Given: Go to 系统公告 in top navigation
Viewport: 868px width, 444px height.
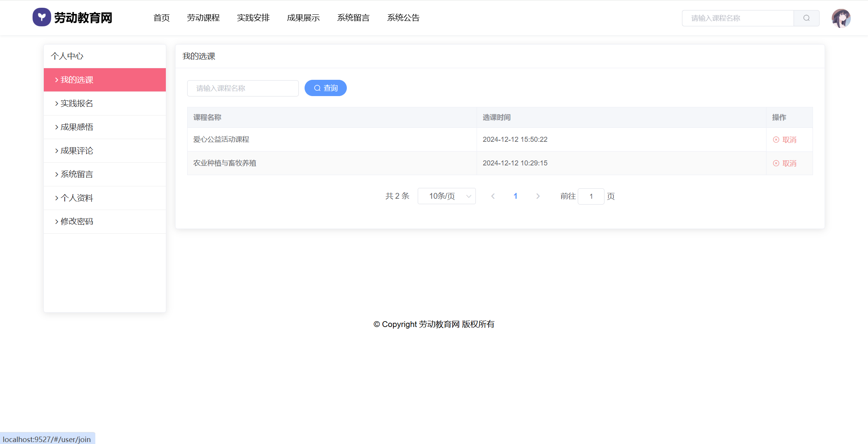Looking at the screenshot, I should click(403, 18).
